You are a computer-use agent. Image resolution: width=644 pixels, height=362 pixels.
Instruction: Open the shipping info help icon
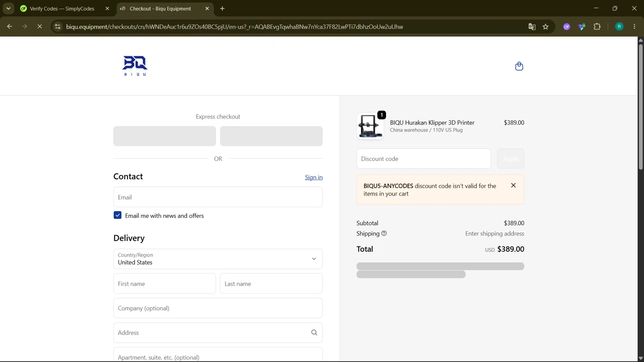[384, 233]
